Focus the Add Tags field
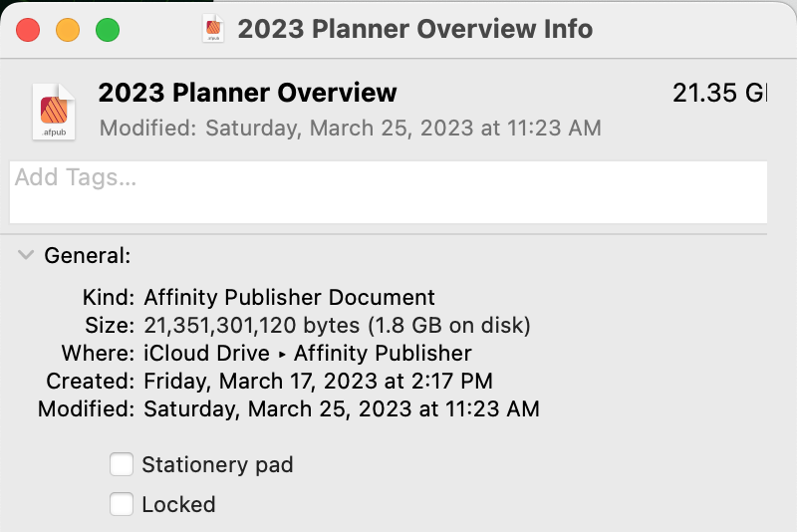This screenshot has width=797, height=532. pyautogui.click(x=389, y=192)
